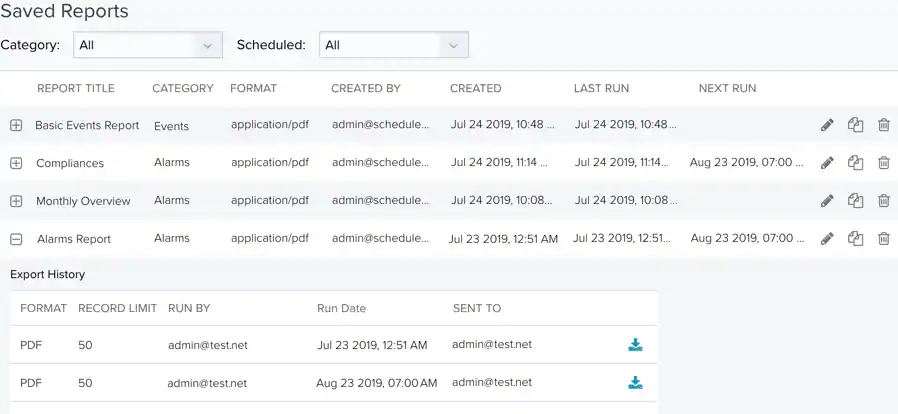This screenshot has width=898, height=414.
Task: Delete the Compliances report
Action: click(x=884, y=163)
